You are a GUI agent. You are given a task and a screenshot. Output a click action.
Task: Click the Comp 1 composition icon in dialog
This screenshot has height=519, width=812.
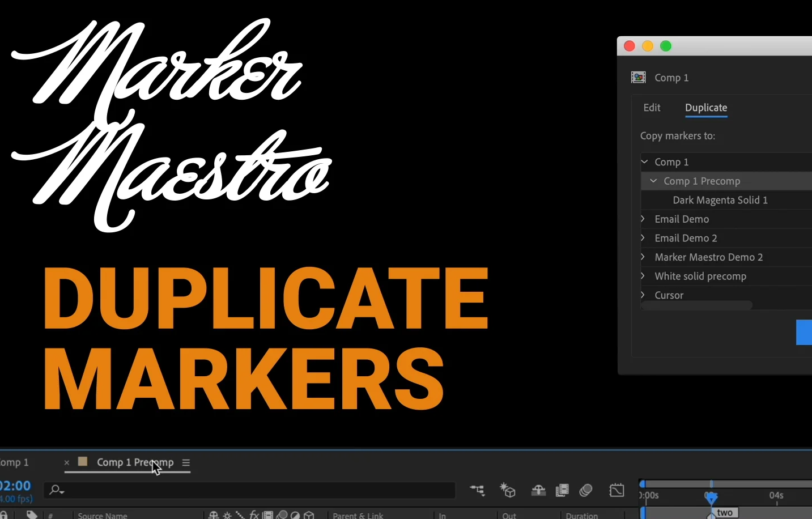click(x=639, y=78)
